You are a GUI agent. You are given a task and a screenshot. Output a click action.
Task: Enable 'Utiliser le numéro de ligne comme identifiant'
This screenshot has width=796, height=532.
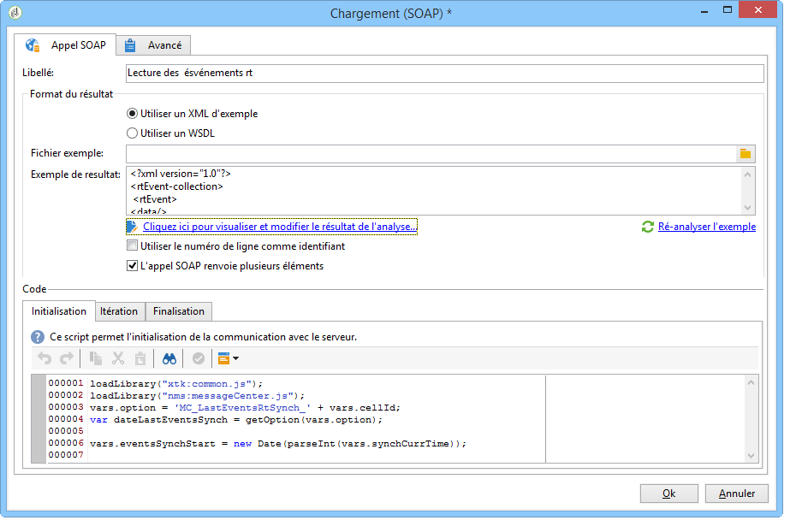132,246
